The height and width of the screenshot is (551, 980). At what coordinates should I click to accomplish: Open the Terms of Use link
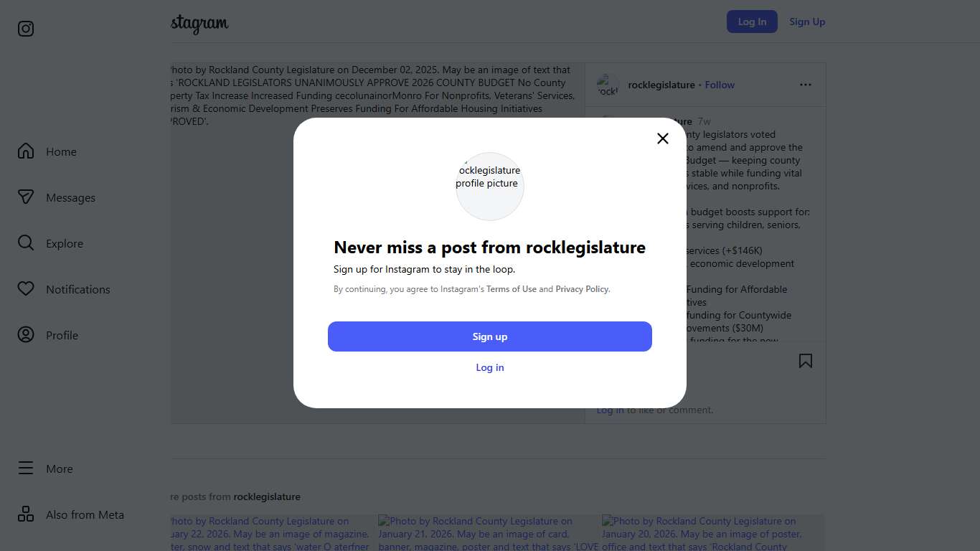(x=512, y=289)
